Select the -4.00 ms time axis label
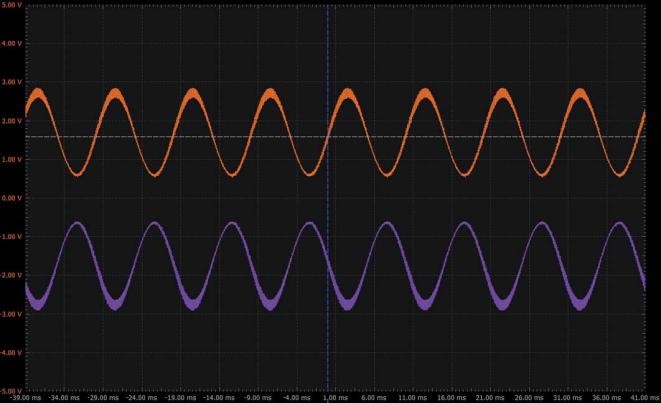 [296, 397]
